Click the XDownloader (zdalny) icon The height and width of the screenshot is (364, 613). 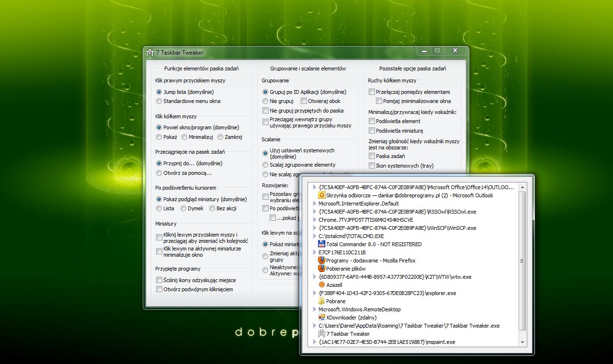click(322, 318)
